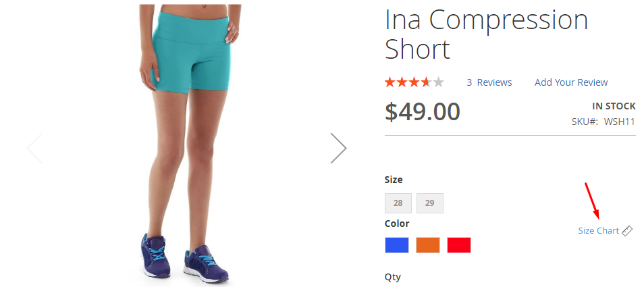Click the SKU value WSH11
Image resolution: width=644 pixels, height=287 pixels.
pyautogui.click(x=619, y=122)
